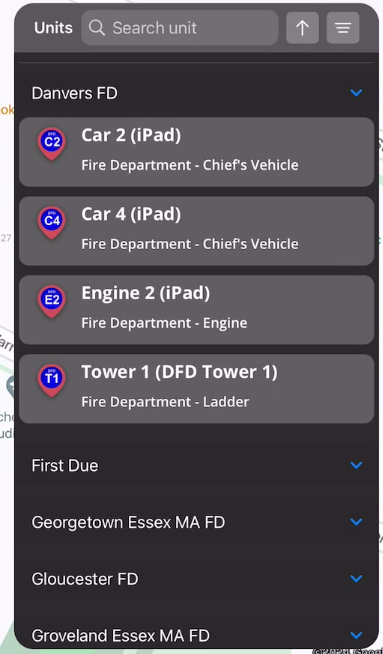Image resolution: width=383 pixels, height=654 pixels.
Task: Expand the Gloucester FD chevron
Action: click(x=356, y=579)
